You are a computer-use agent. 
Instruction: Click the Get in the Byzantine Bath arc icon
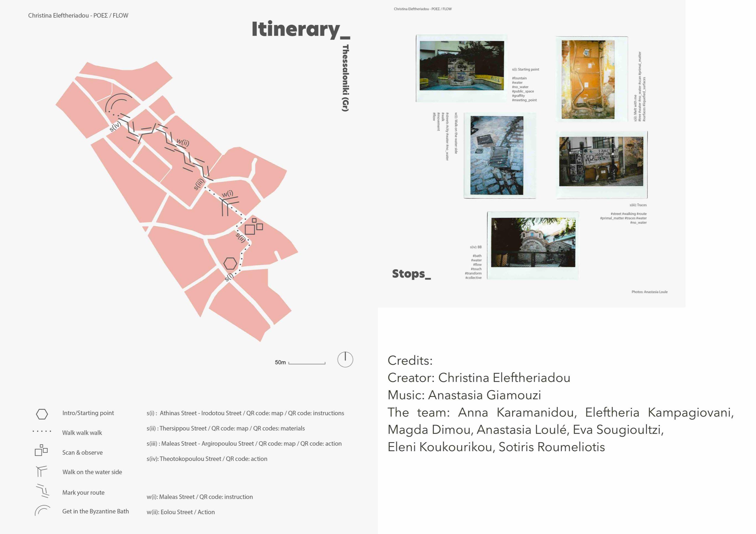pyautogui.click(x=42, y=510)
